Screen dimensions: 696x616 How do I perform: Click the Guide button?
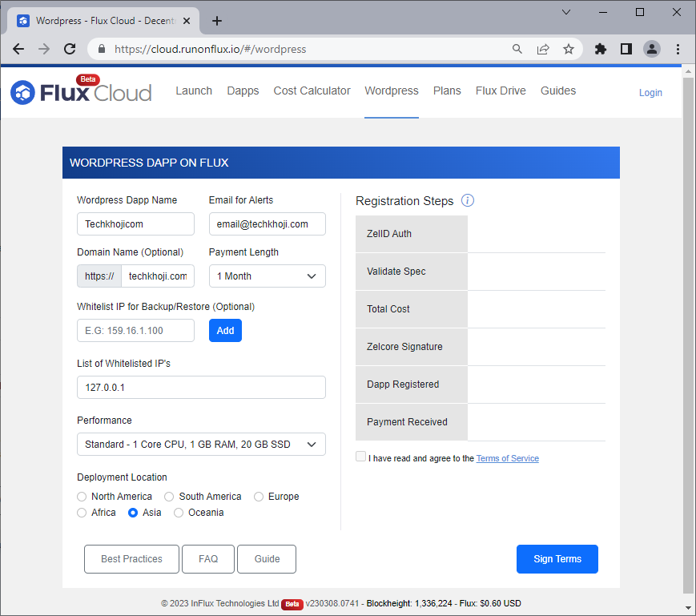click(x=267, y=559)
